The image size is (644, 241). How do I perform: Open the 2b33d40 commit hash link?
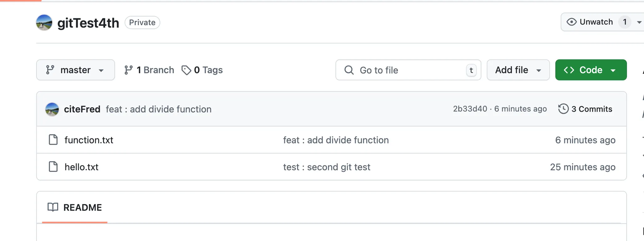point(470,109)
